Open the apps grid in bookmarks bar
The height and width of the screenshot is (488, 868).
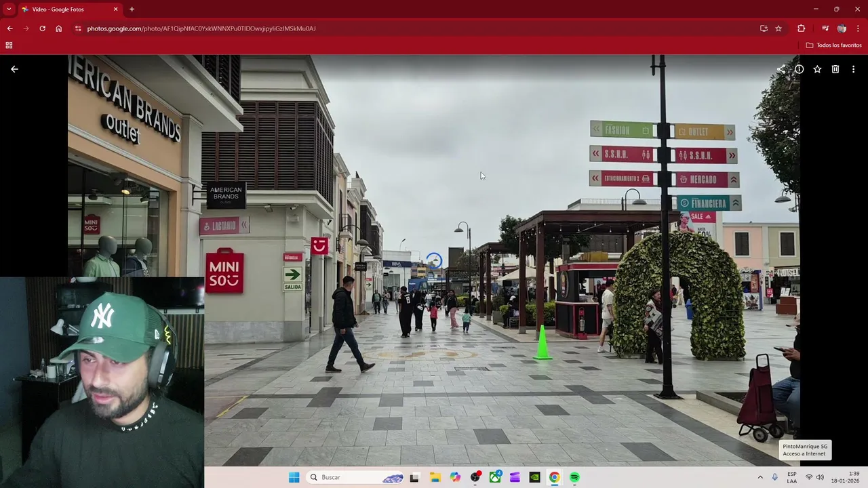pos(9,45)
